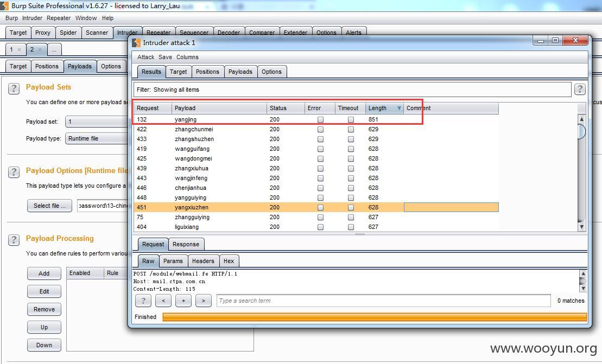Screen dimensions: 602x364
Task: Toggle Timeout checkbox for chenjianhua row
Action: (x=351, y=188)
